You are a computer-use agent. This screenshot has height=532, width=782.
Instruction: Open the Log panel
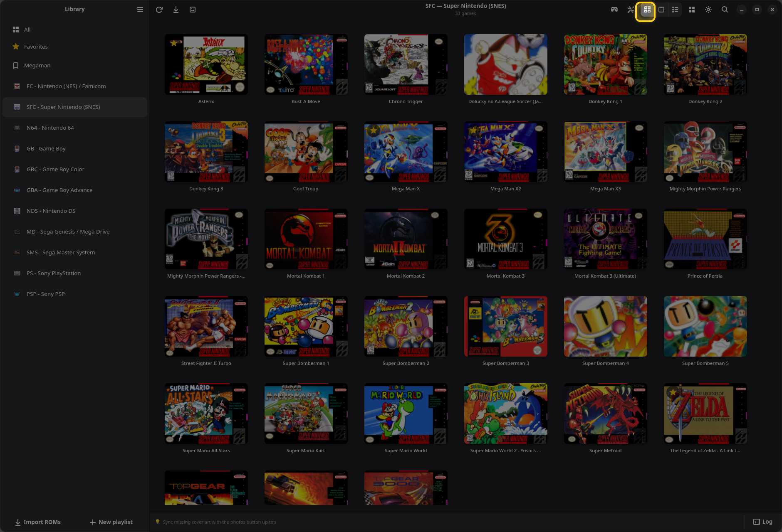point(763,522)
